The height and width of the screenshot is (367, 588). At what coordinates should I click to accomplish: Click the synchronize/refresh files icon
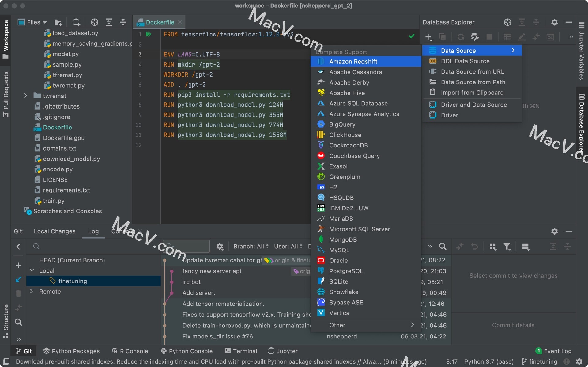coord(76,22)
